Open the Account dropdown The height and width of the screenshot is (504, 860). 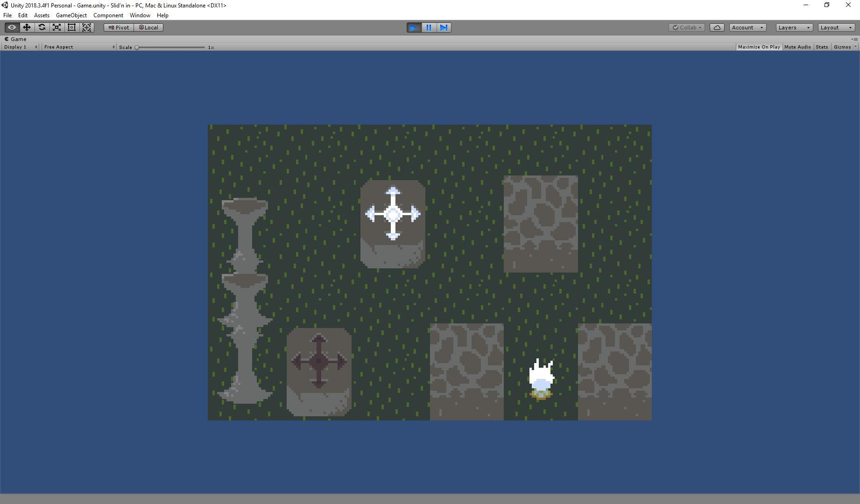(747, 28)
